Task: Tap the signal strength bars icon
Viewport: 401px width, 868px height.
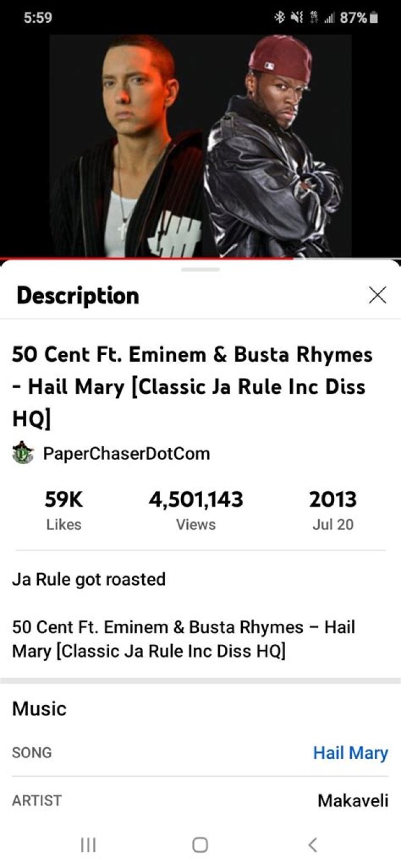Action: (x=329, y=18)
